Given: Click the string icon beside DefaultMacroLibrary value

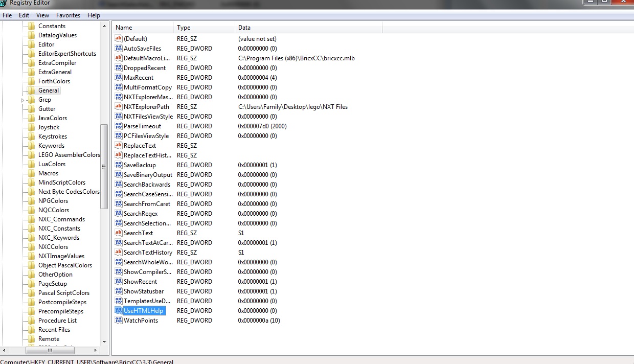Looking at the screenshot, I should click(119, 58).
